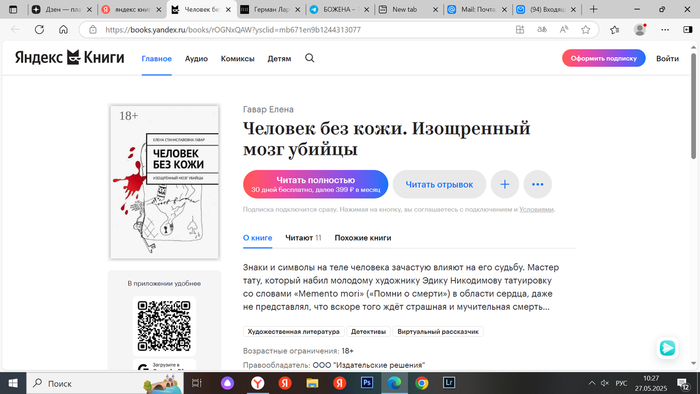
Task: Open the chat assistant floating icon
Action: click(x=667, y=348)
